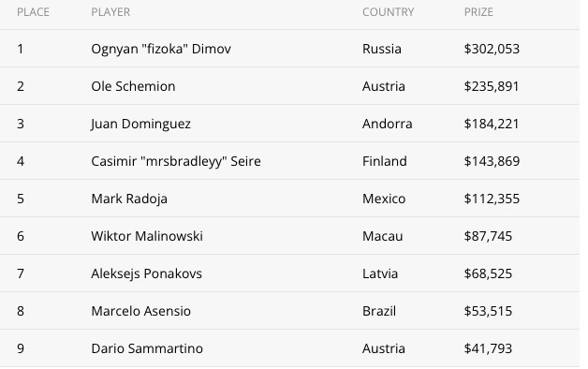
Task: Select player Ole Schemion
Action: pyautogui.click(x=133, y=86)
